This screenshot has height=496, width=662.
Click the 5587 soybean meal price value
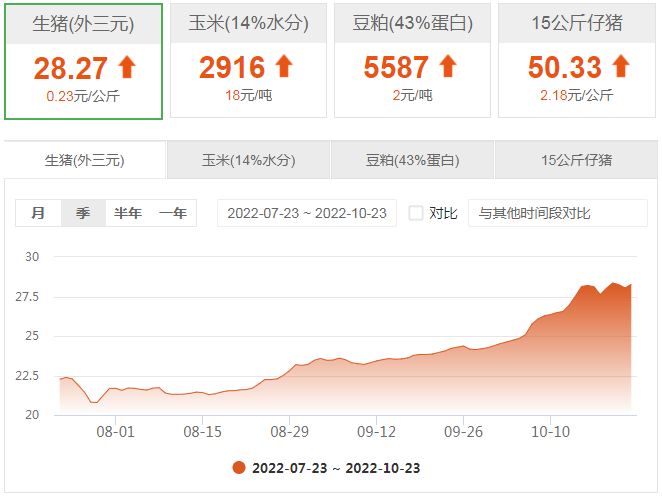pos(396,67)
